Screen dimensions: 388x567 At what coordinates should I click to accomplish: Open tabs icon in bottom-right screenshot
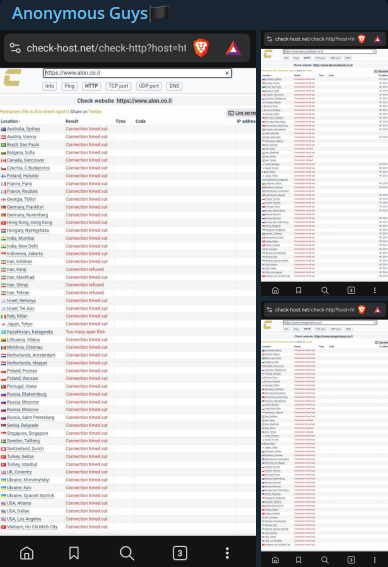(x=351, y=560)
